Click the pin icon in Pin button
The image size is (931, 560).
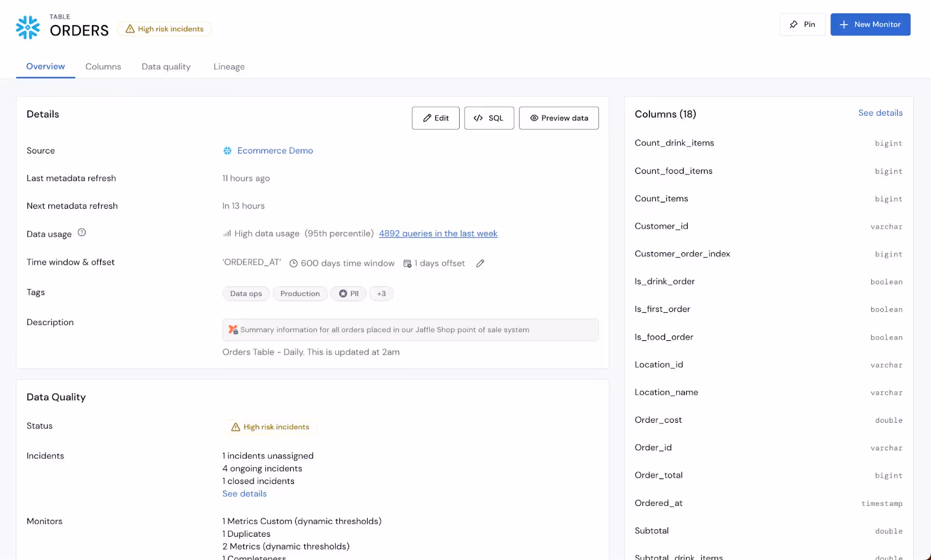point(794,24)
